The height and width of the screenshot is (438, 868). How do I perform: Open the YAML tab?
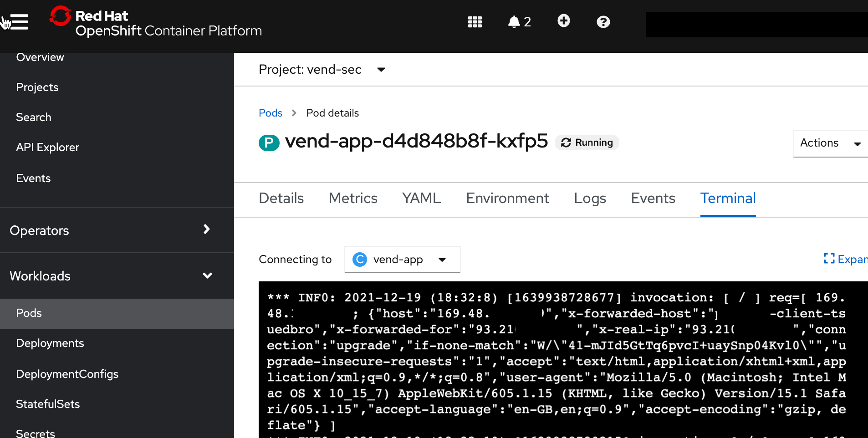click(x=421, y=198)
